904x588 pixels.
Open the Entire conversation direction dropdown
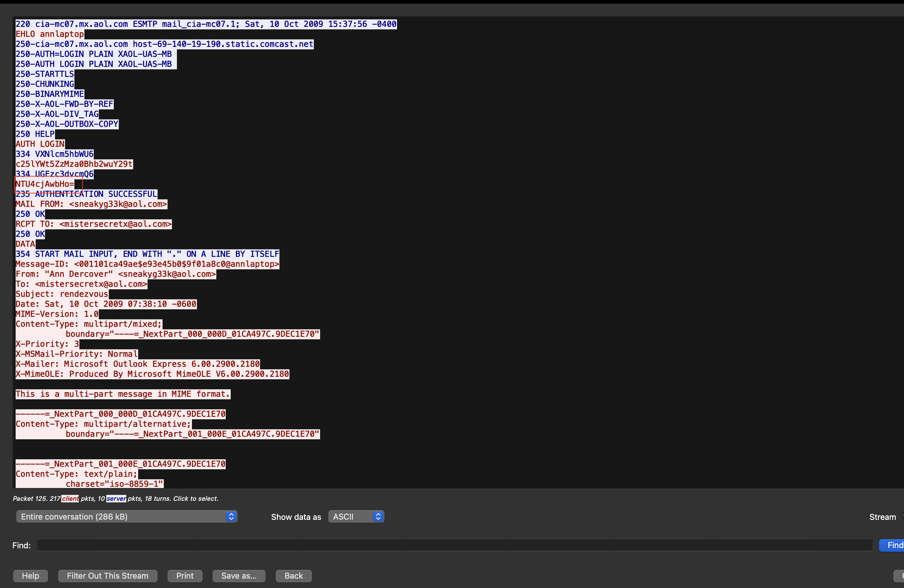(127, 517)
